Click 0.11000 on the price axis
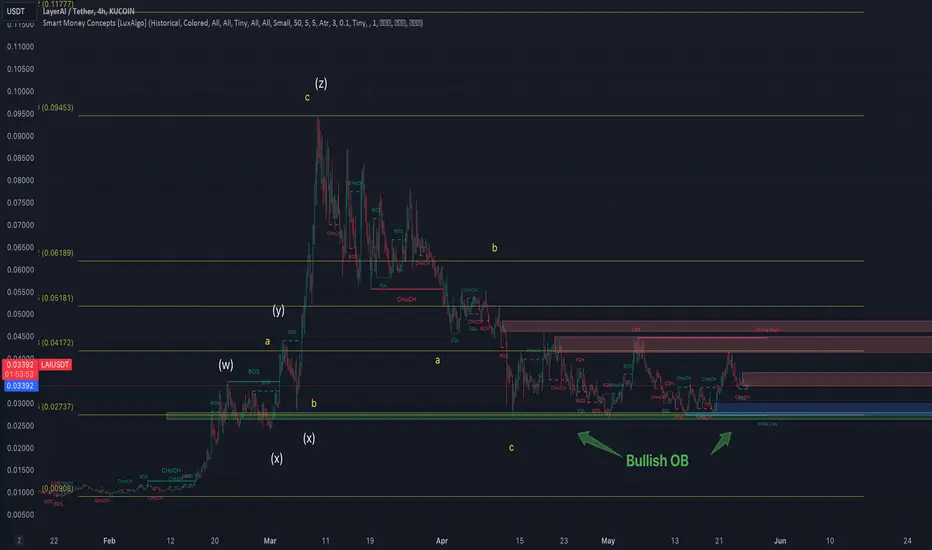The width and height of the screenshot is (932, 550). tap(20, 46)
